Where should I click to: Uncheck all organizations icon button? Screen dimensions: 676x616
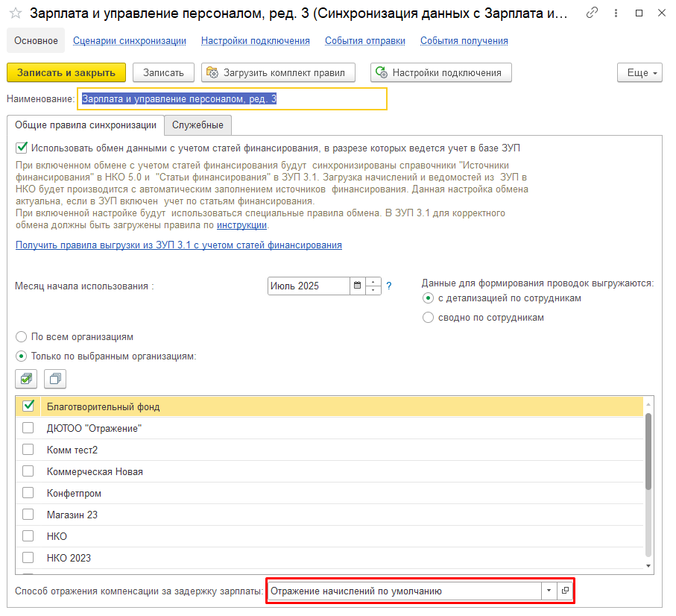[55, 379]
